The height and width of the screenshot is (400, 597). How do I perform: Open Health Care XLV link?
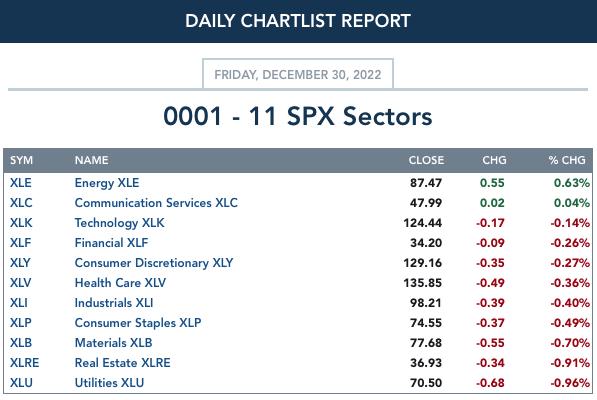120,283
